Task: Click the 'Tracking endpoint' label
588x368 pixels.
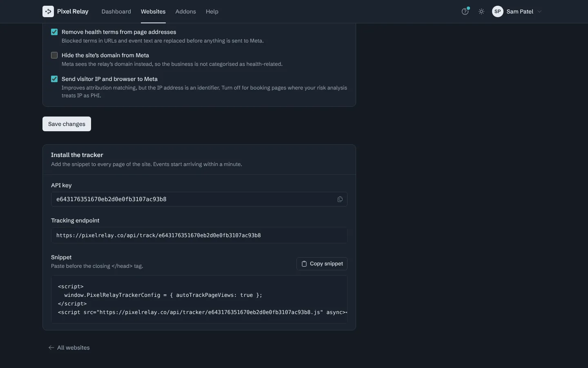Action: click(x=75, y=220)
